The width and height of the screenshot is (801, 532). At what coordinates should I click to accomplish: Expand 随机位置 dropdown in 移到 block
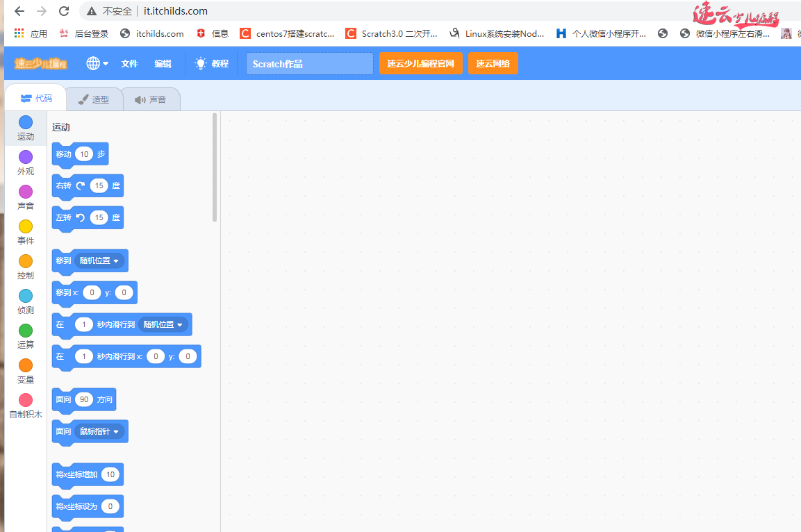[99, 261]
